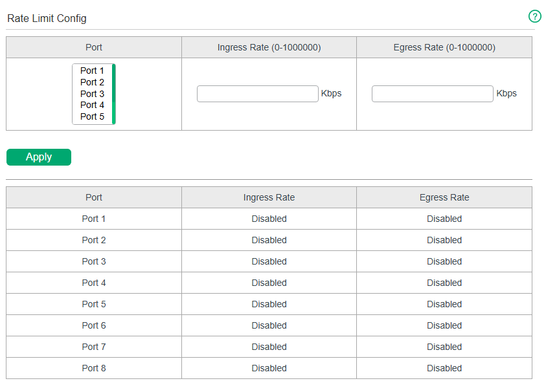Click Port 1 egress rate Disabled value
This screenshot has height=392, width=546.
pos(444,219)
